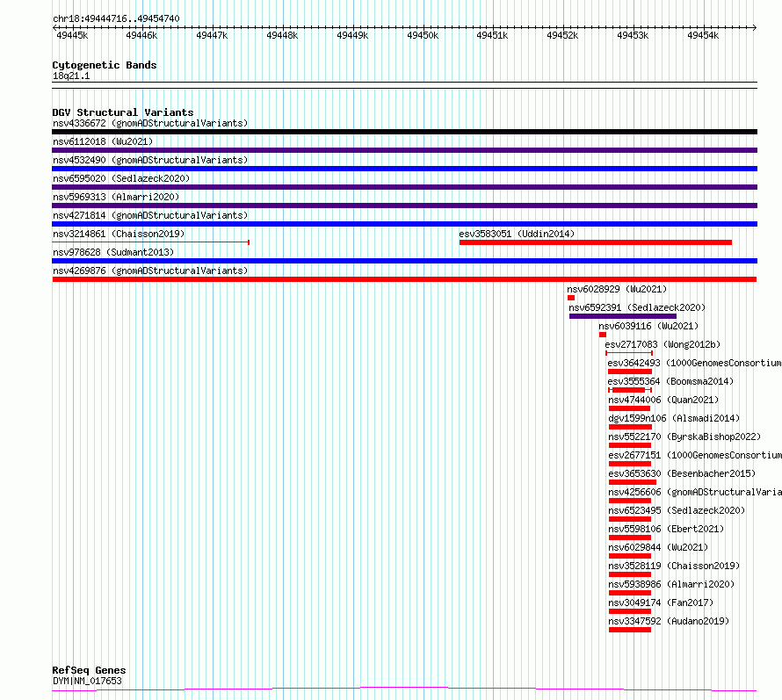782x700 pixels.
Task: Click the nsv3214861 (Chaisson2019) label
Action: click(x=119, y=234)
